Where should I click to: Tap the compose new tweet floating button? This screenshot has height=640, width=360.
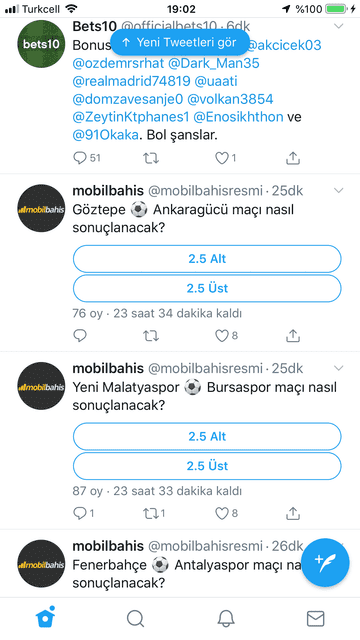tap(325, 562)
